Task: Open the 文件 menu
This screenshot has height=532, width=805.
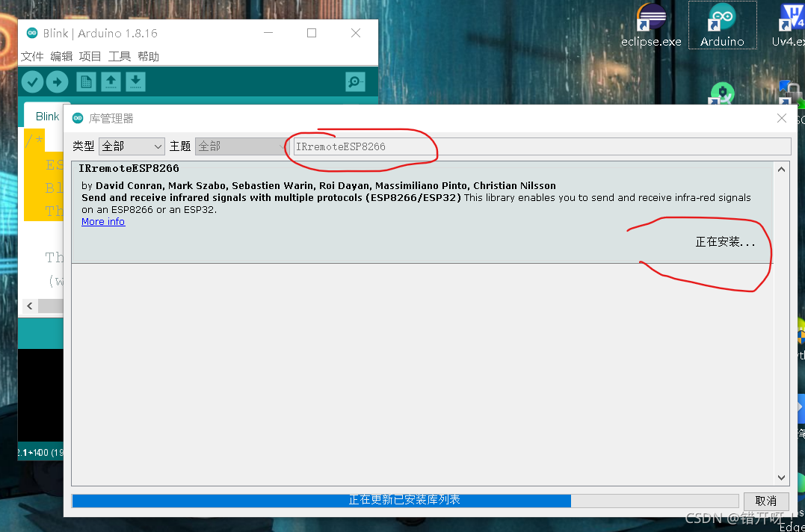Action: (x=32, y=57)
